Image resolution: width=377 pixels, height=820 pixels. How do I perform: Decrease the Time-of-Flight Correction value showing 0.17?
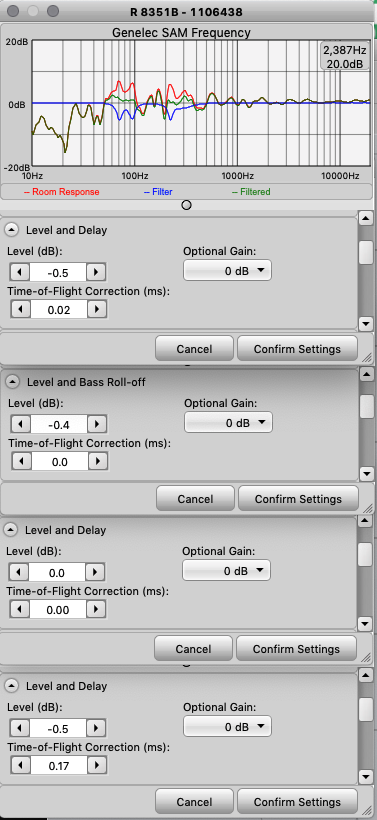20,766
